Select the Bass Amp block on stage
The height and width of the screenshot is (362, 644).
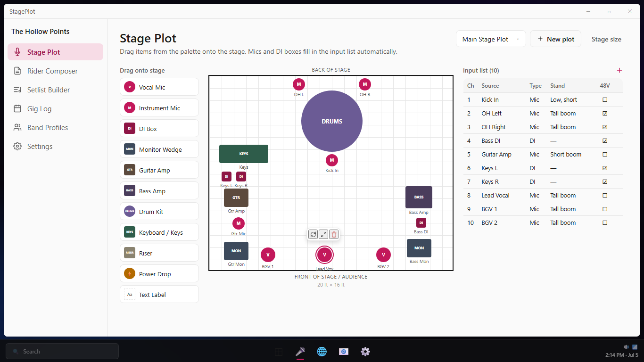419,197
